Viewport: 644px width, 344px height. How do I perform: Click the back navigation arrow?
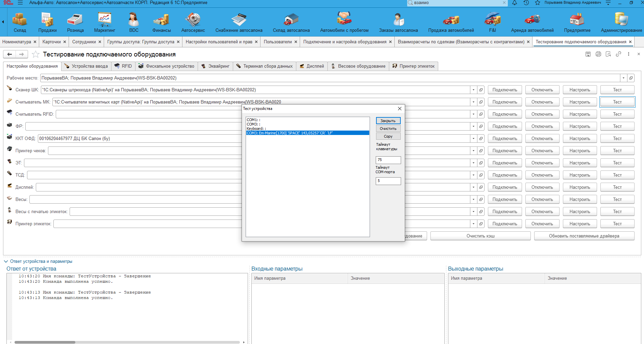click(9, 54)
